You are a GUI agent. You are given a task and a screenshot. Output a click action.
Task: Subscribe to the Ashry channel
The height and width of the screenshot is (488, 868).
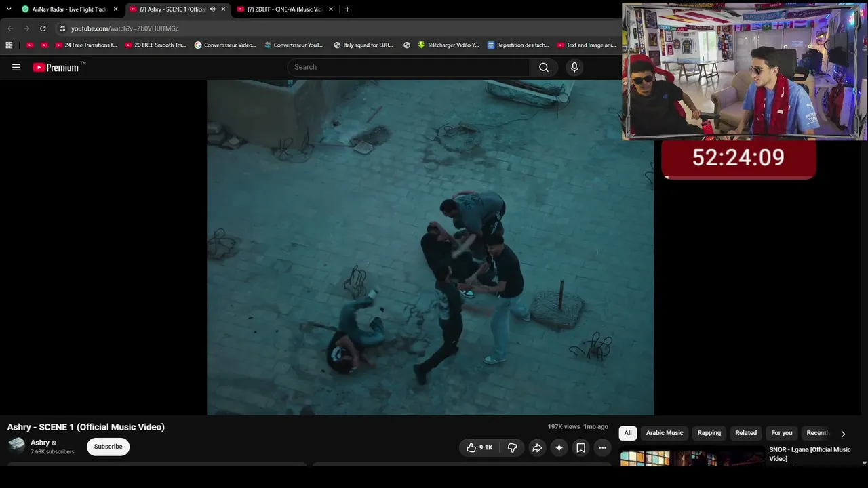point(108,447)
